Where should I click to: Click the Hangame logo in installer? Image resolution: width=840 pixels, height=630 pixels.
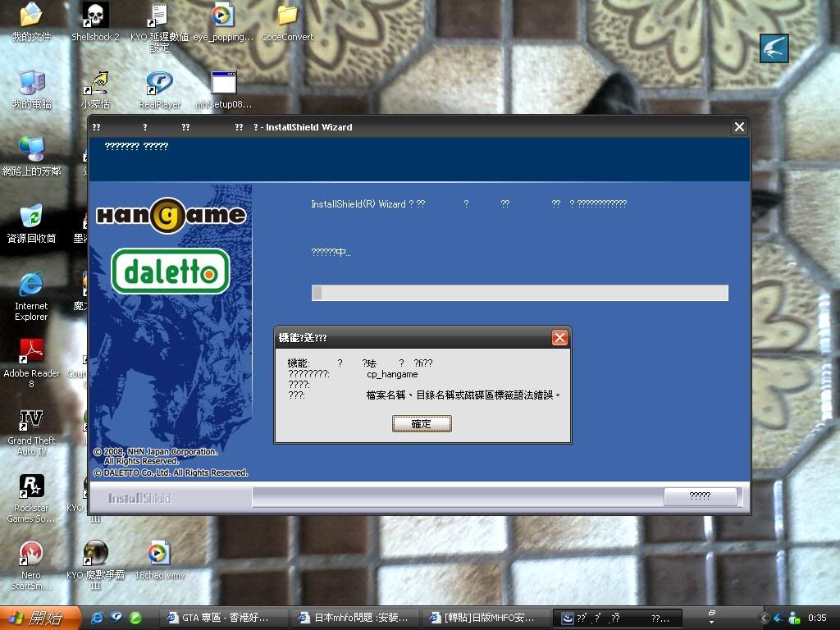pos(171,216)
